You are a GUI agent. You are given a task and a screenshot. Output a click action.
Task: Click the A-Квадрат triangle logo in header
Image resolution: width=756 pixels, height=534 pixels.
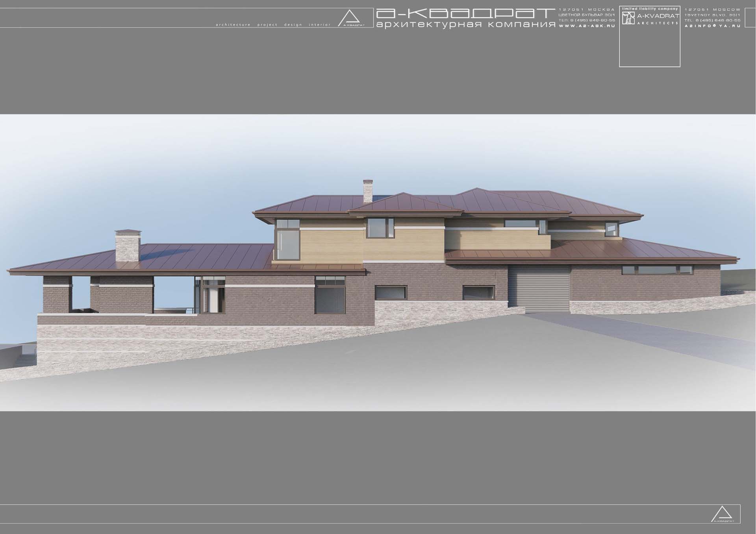(352, 18)
